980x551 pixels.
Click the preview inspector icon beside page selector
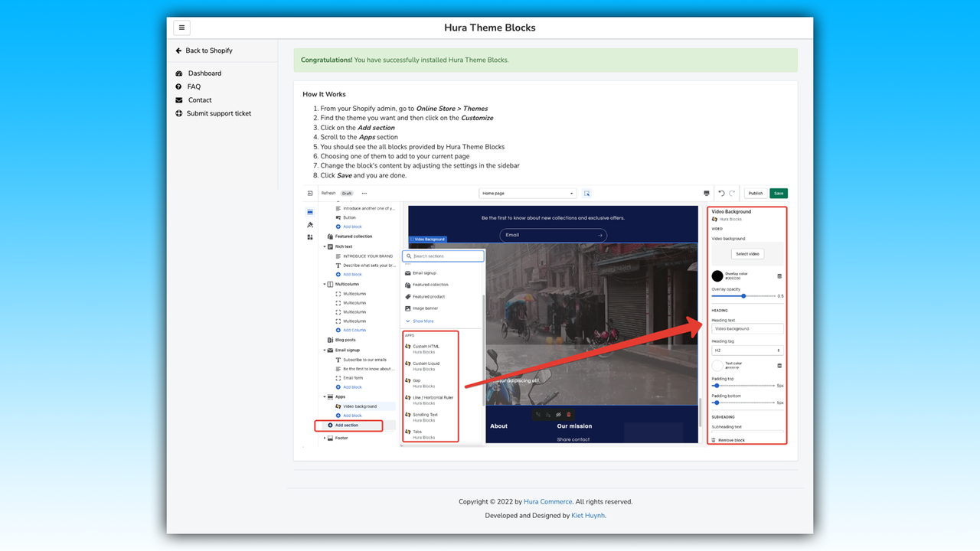pos(586,193)
